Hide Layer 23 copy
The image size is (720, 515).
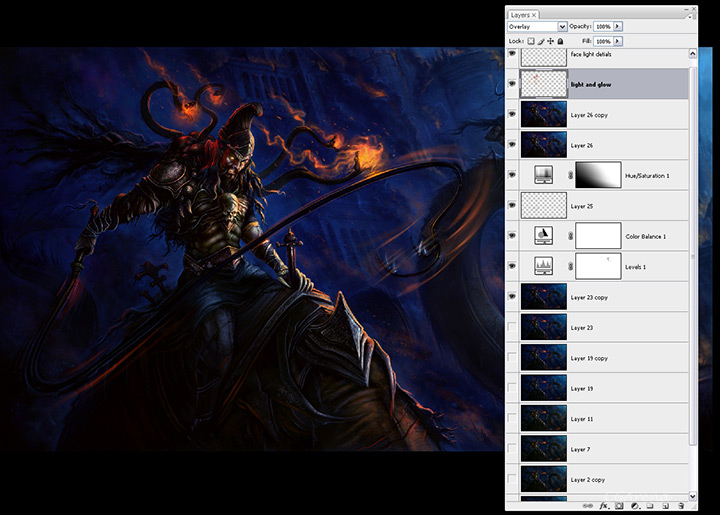click(x=512, y=297)
